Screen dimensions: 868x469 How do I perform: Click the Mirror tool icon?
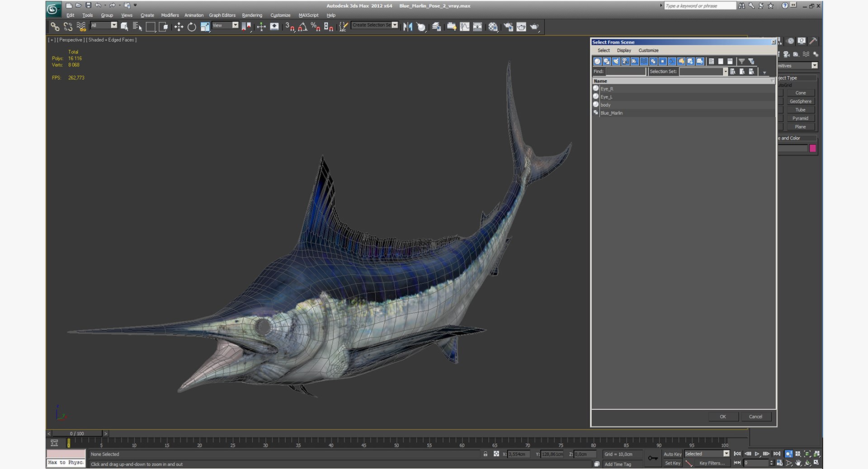point(408,27)
